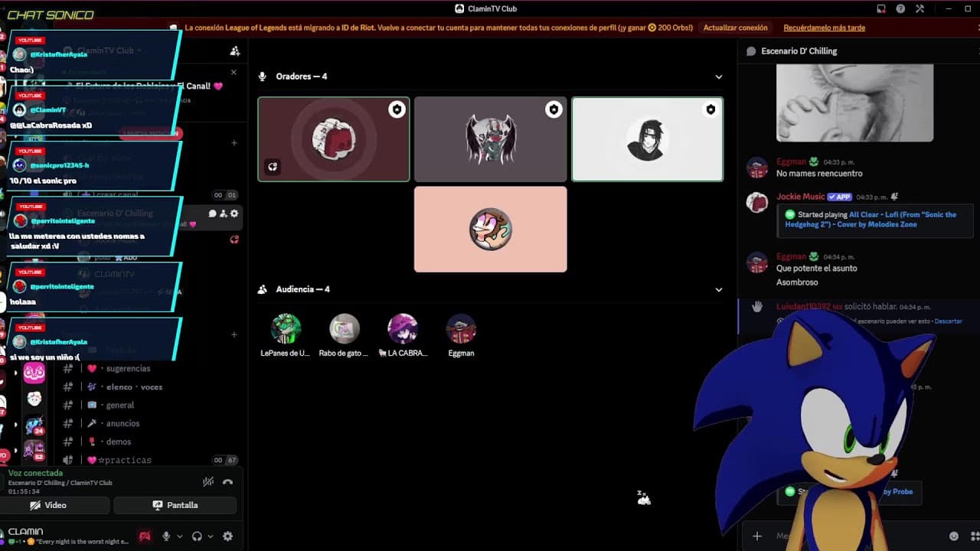Screen dimensions: 980x551
Task: Select the red mask speaker tile
Action: tap(333, 139)
